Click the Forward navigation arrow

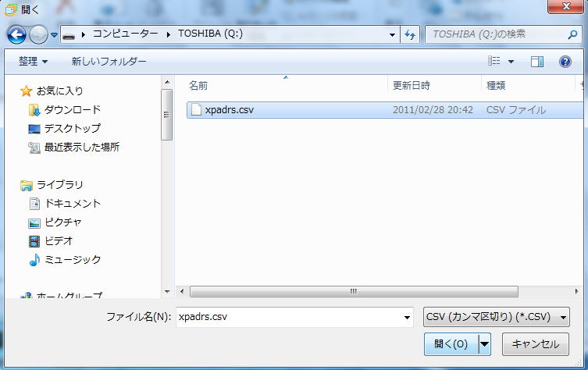(38, 35)
